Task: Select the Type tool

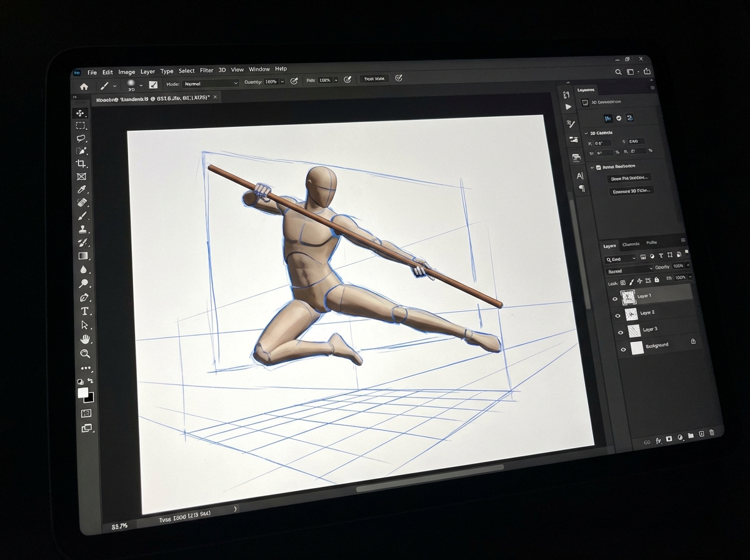Action: (84, 310)
